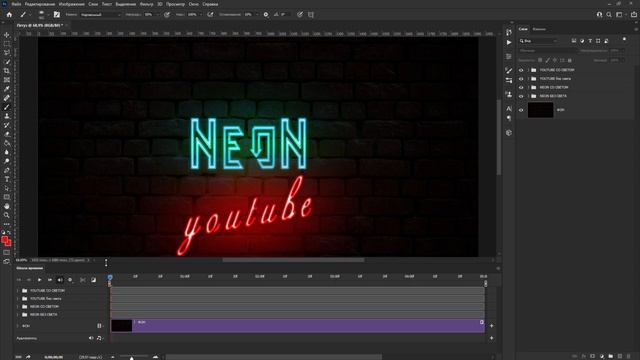Hide the NEON СО СВЕТОМ layer group
Viewport: 640px width, 360px height.
521,87
